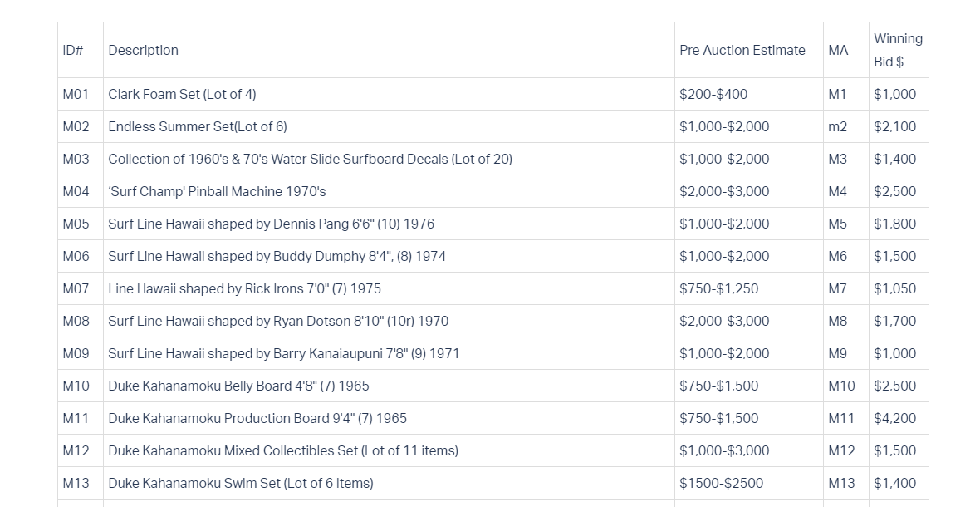The image size is (980, 507).
Task: Click the Buddy Dumphy 8'4" board entry
Action: coord(277,256)
